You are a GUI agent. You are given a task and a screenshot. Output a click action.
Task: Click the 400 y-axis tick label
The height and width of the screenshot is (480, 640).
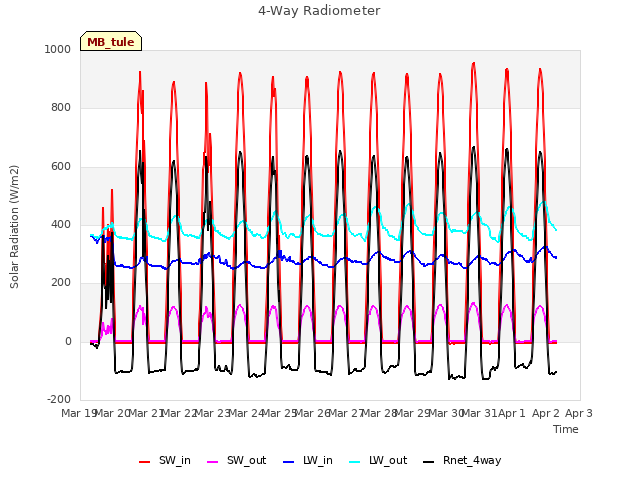(61, 224)
